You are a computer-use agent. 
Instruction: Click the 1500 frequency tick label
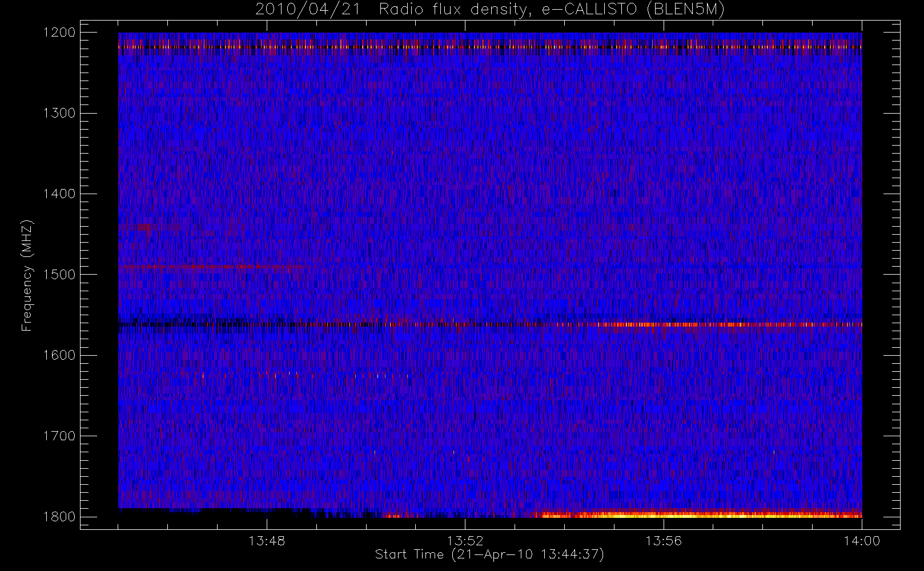point(59,275)
